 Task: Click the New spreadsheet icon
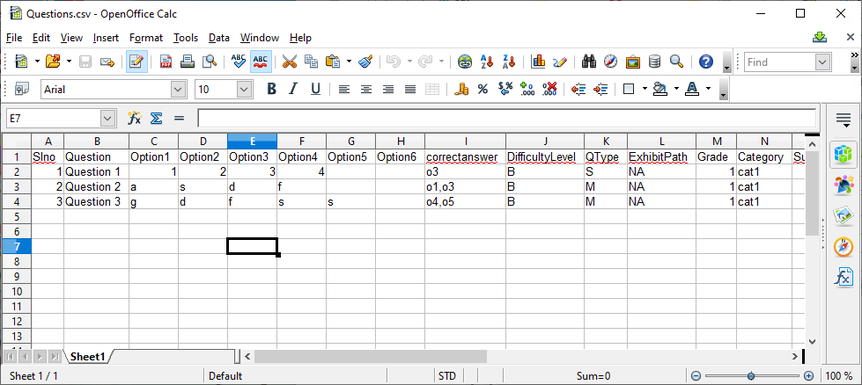[21, 62]
